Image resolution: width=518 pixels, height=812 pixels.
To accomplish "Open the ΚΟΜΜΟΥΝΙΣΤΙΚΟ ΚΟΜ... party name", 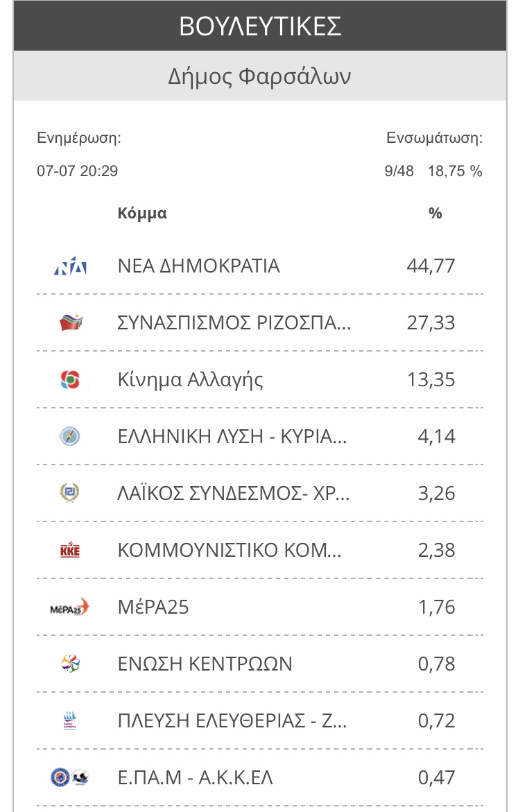I will [230, 550].
